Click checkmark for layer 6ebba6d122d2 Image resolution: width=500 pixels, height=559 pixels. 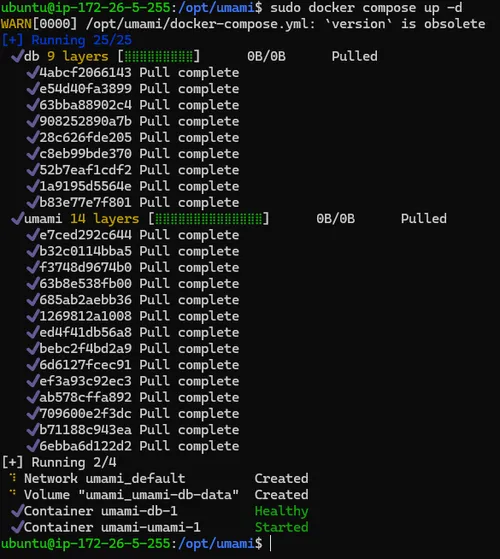(x=32, y=446)
